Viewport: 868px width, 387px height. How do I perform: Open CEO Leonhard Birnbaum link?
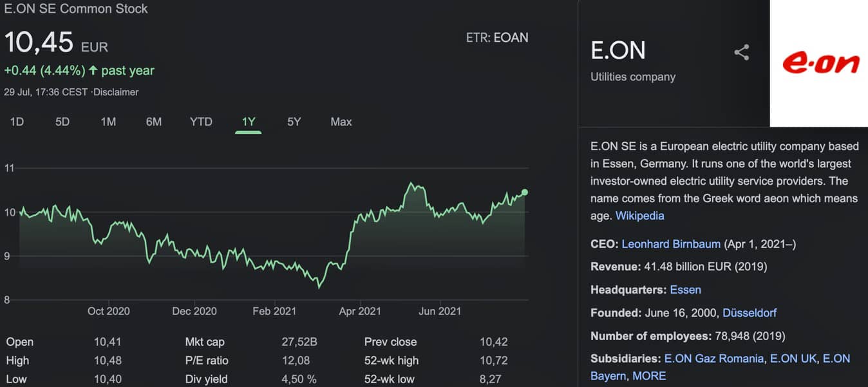[671, 245]
